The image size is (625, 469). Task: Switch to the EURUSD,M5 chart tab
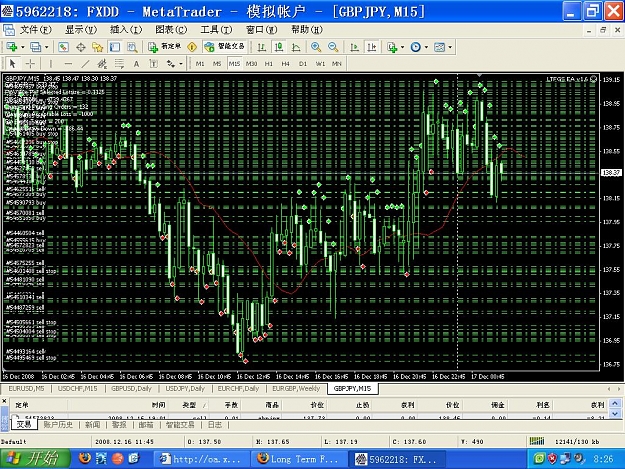pos(27,389)
